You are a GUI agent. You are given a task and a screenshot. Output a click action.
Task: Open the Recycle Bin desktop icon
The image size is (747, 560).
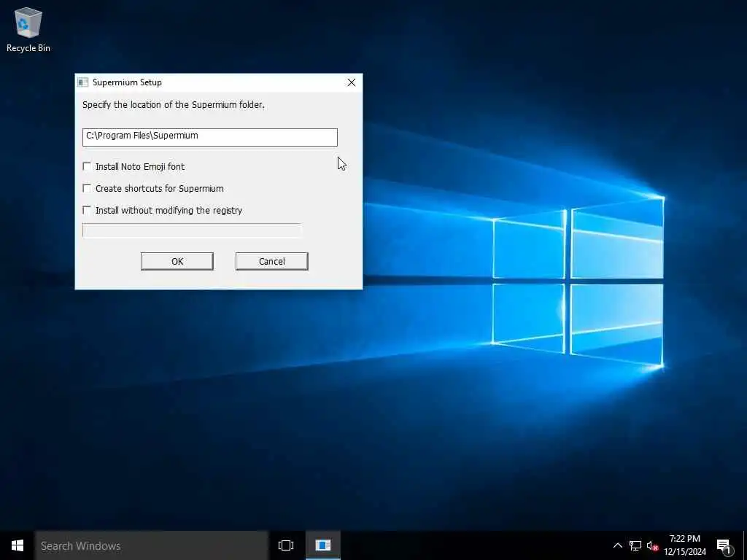coord(28,29)
